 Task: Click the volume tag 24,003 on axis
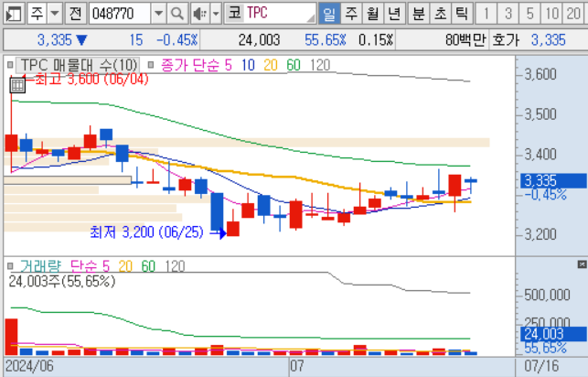click(553, 334)
